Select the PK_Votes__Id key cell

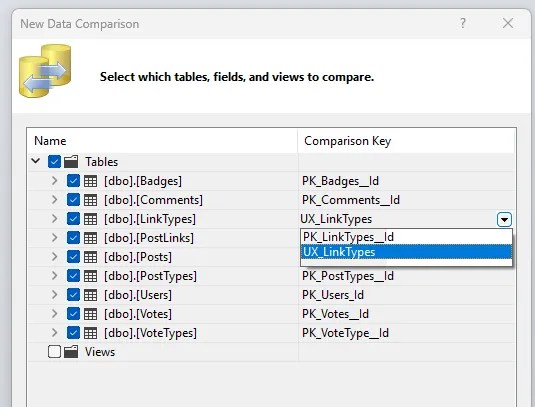[406, 314]
